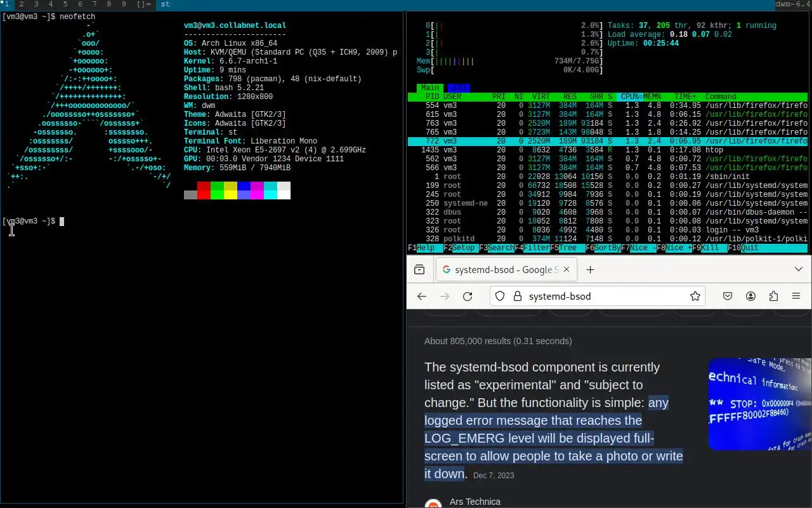Sort htop by TIME+ column header
Viewport: 812px width, 508px height.
click(x=685, y=97)
